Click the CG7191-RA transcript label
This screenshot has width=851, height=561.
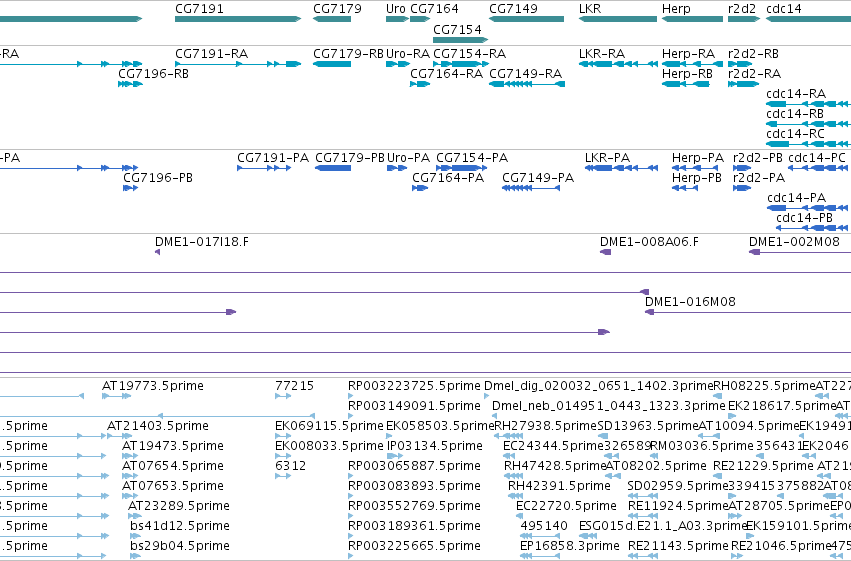(x=212, y=54)
